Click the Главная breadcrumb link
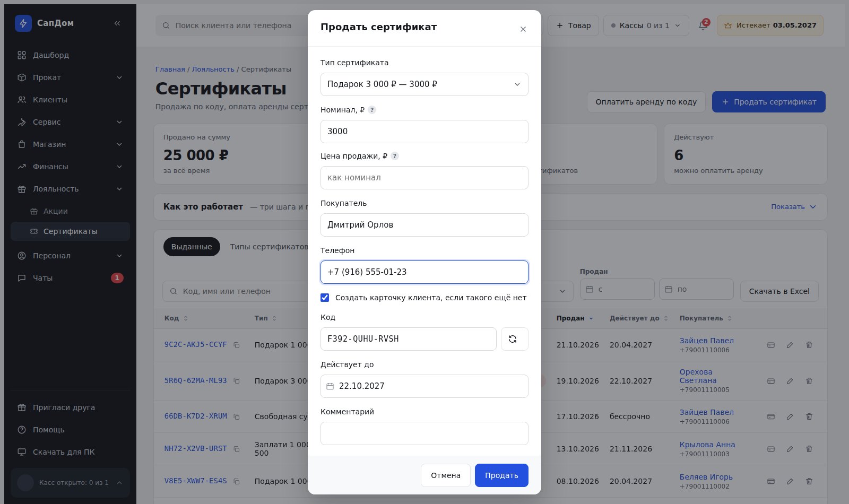The image size is (849, 504). pyautogui.click(x=170, y=69)
